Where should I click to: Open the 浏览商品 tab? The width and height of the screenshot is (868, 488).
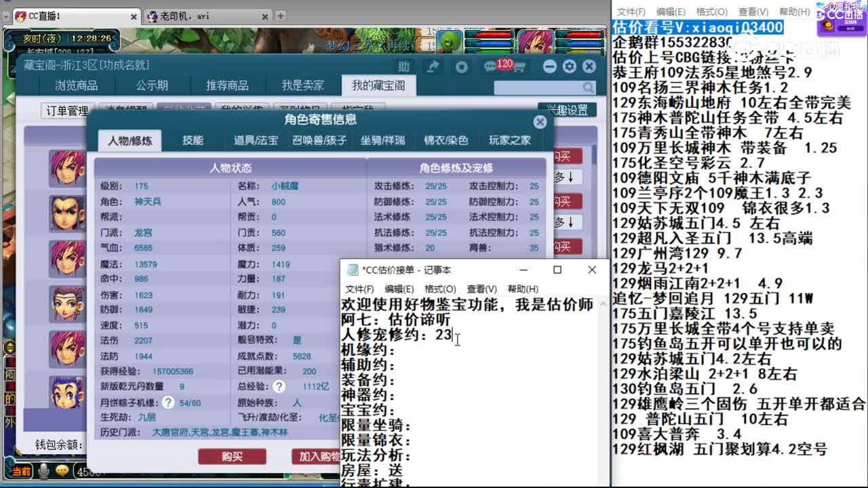tap(77, 85)
